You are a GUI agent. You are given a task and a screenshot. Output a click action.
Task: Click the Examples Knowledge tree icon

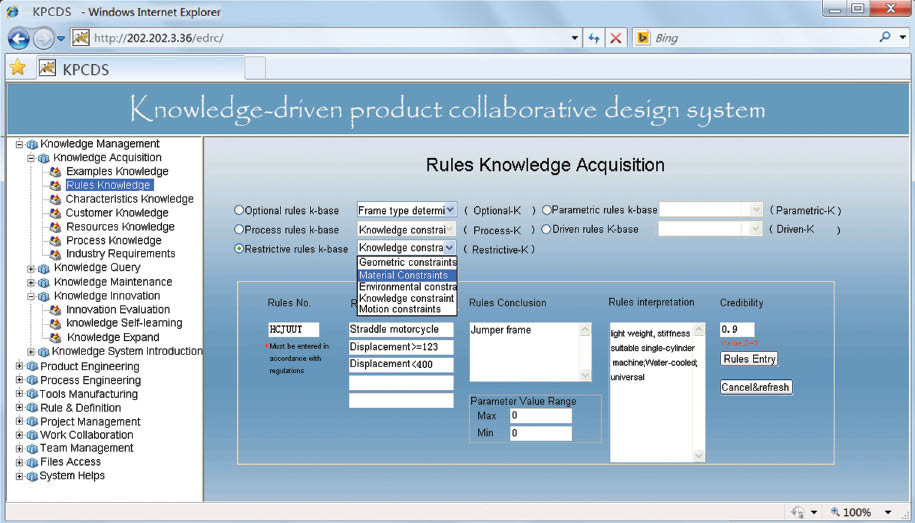(x=56, y=172)
